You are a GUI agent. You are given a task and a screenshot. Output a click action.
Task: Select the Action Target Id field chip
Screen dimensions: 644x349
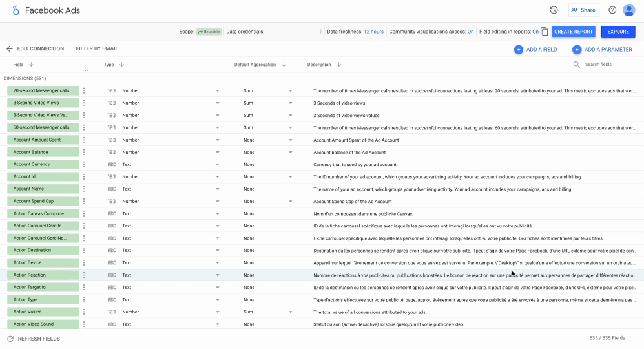pyautogui.click(x=43, y=288)
